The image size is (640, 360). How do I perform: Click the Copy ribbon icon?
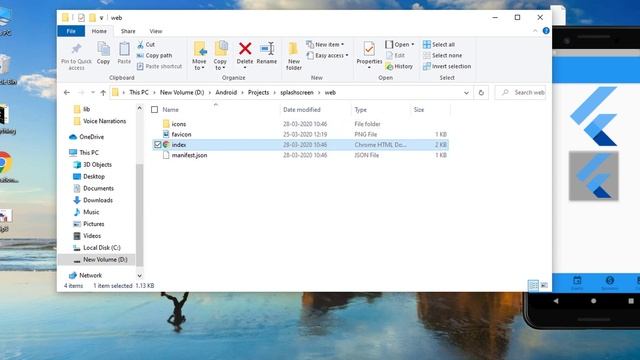[103, 53]
